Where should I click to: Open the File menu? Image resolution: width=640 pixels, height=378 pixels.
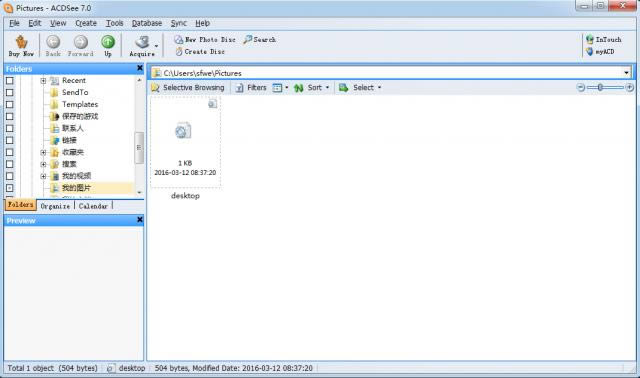(14, 23)
